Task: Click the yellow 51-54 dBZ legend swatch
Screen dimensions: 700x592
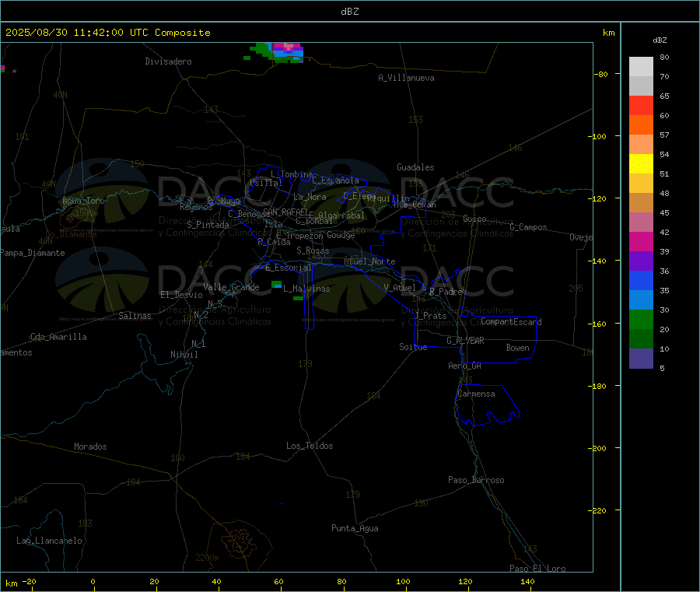Action: pyautogui.click(x=641, y=164)
